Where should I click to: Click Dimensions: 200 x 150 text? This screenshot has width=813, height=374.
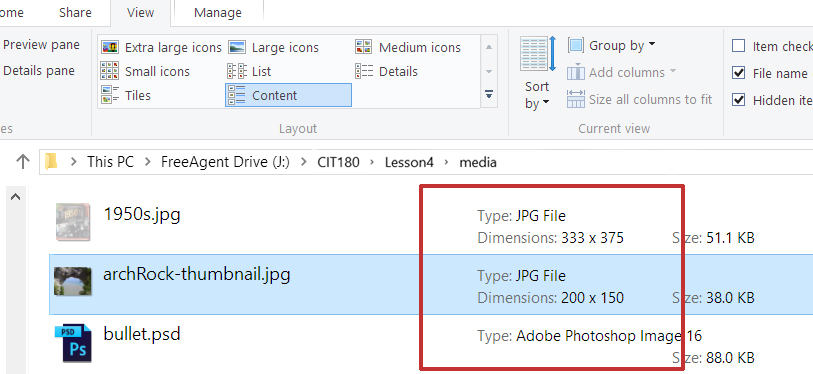pos(551,298)
